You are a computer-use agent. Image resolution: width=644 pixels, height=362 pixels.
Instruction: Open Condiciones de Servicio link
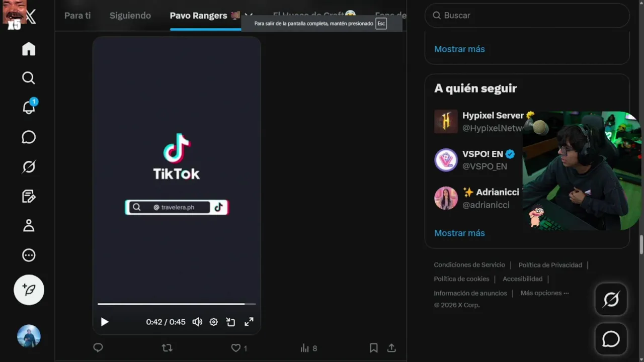(x=469, y=265)
